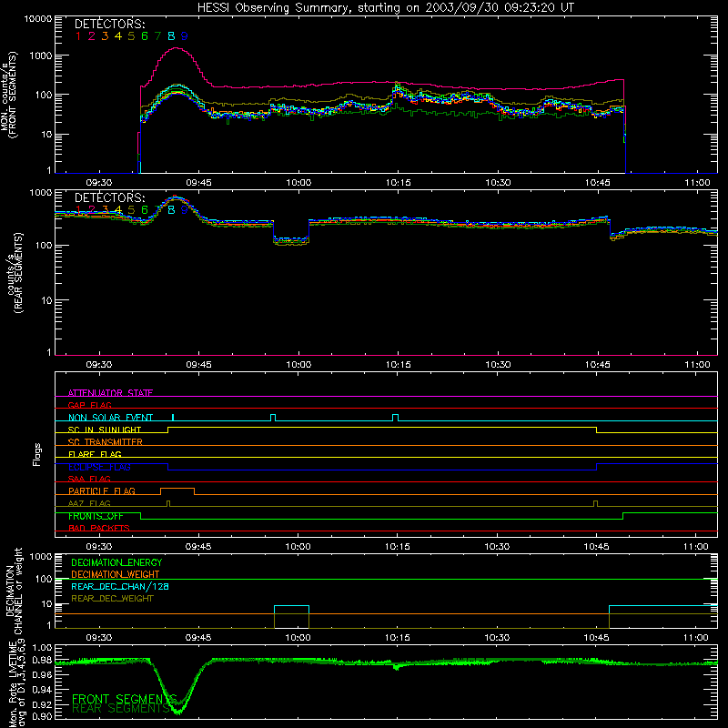
Task: Click the vertical Flags axis title
Action: (x=37, y=454)
